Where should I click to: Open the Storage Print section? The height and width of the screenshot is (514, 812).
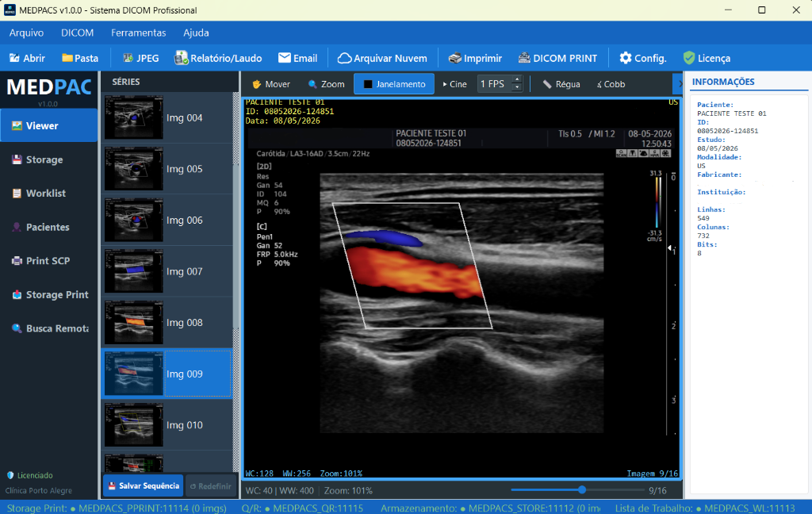(x=48, y=294)
